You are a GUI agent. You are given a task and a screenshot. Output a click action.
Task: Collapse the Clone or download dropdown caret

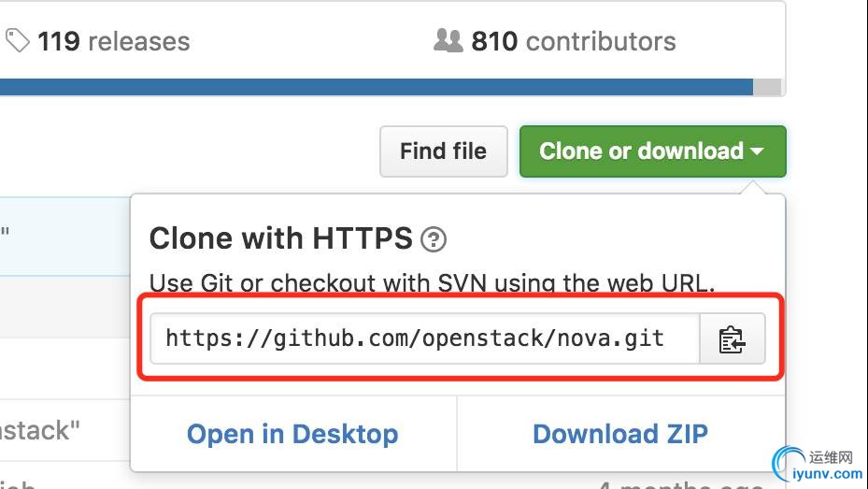(758, 151)
